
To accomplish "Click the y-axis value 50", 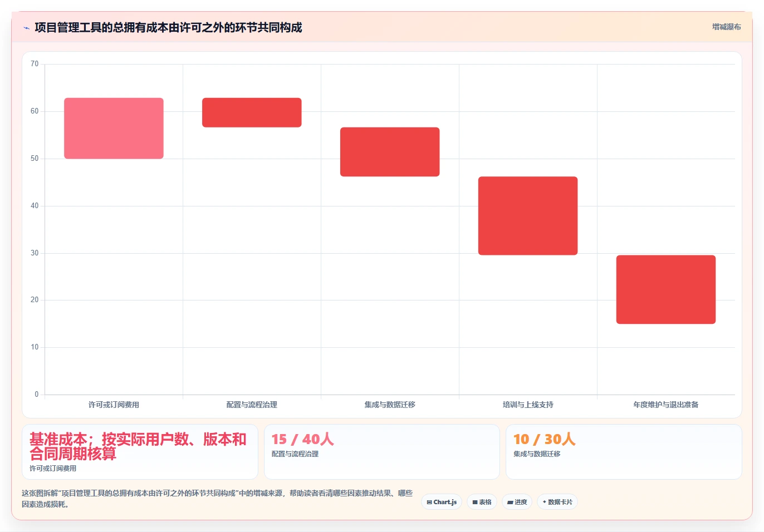I will (35, 159).
